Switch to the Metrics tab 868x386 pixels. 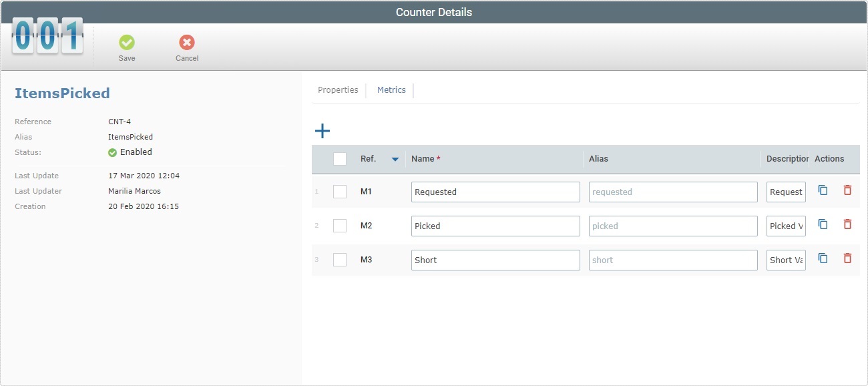(391, 90)
